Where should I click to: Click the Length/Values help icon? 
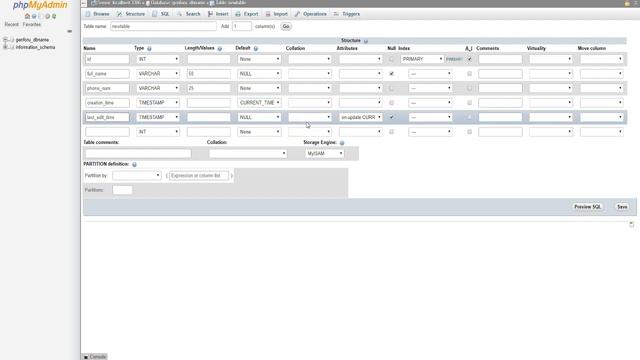(x=220, y=49)
